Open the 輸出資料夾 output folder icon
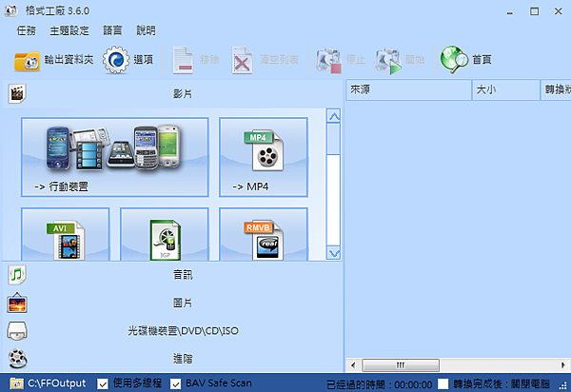 pos(27,61)
